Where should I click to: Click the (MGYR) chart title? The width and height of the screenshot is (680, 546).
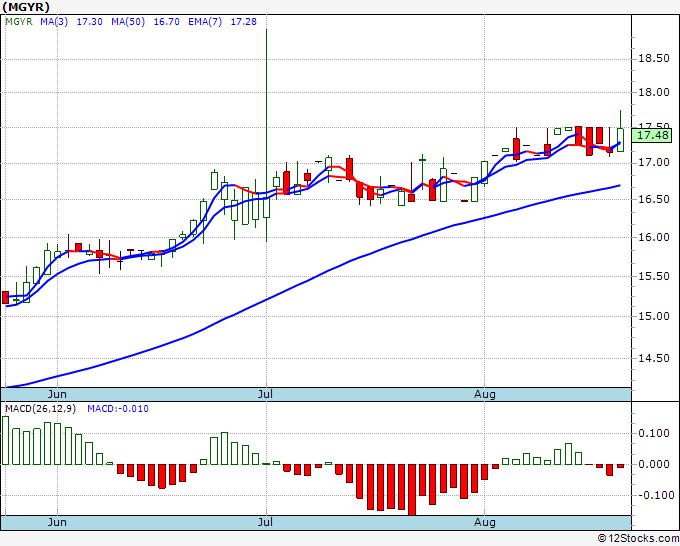(26, 7)
